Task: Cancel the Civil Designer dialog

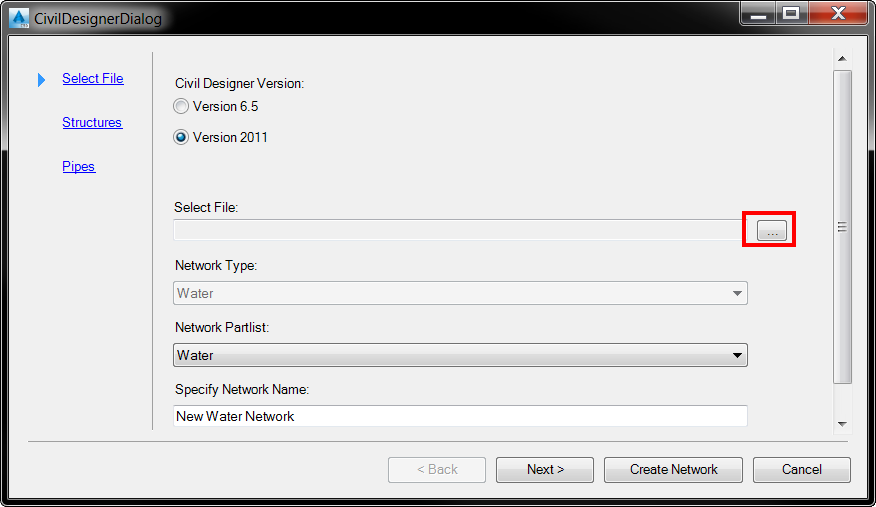Action: pyautogui.click(x=802, y=470)
